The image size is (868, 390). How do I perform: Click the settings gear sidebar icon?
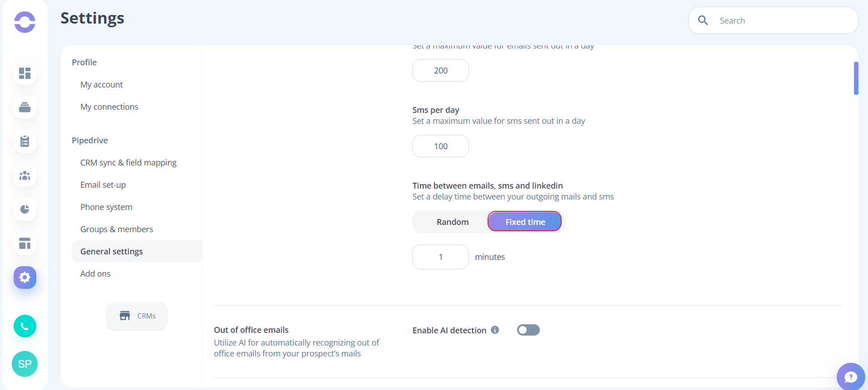click(25, 278)
